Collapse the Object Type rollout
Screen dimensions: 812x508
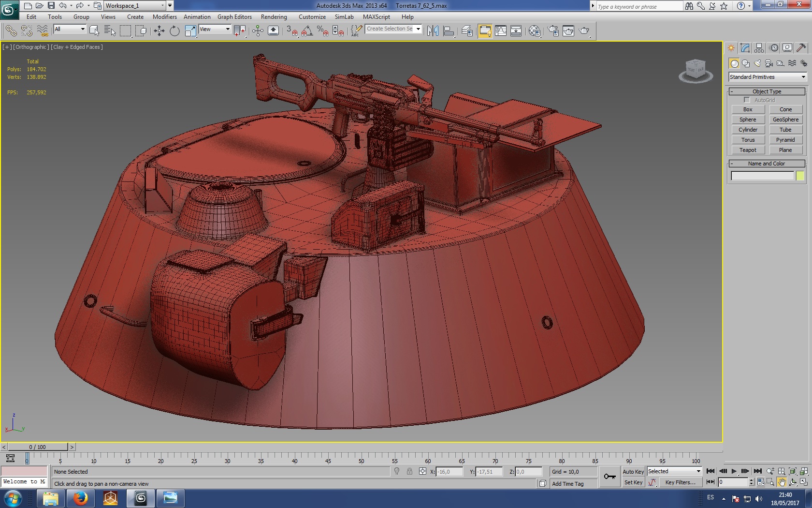point(767,91)
